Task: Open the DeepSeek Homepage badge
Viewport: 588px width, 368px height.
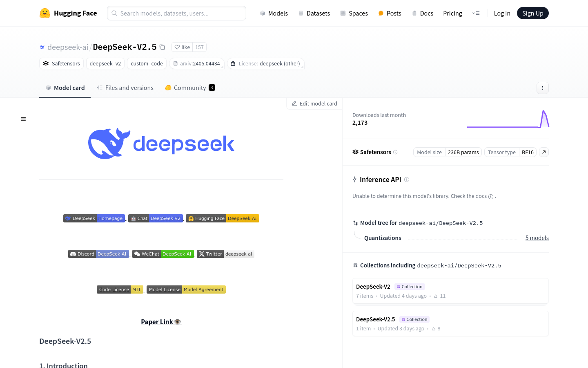Action: 94,218
